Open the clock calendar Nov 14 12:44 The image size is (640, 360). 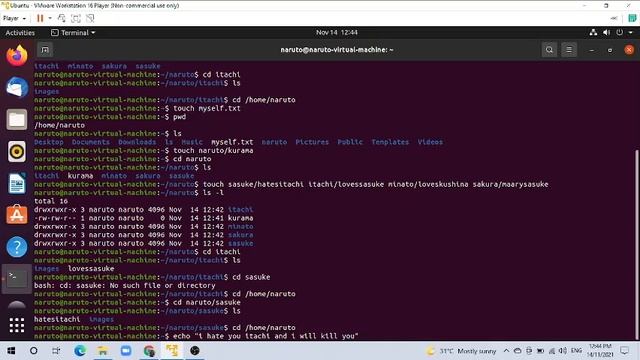pyautogui.click(x=336, y=32)
